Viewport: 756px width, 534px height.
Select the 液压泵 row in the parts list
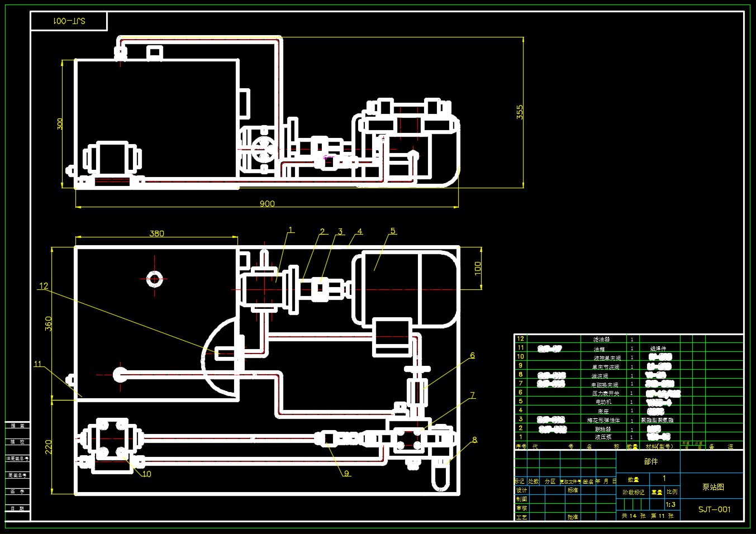coord(603,437)
